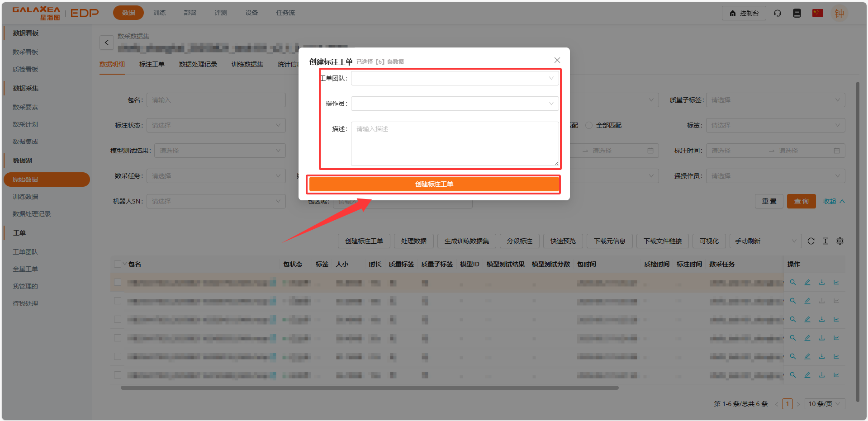The image size is (868, 421).
Task: Click the magnifier view icon in first row
Action: (792, 282)
